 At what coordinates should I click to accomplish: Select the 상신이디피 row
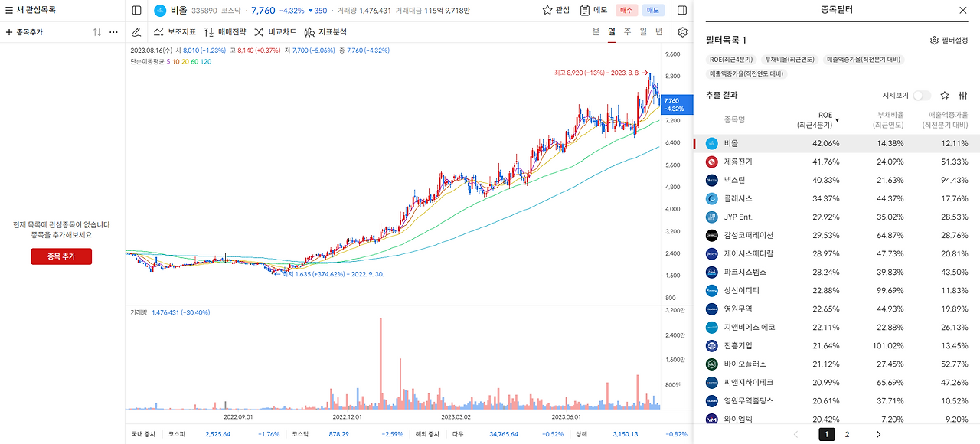837,290
